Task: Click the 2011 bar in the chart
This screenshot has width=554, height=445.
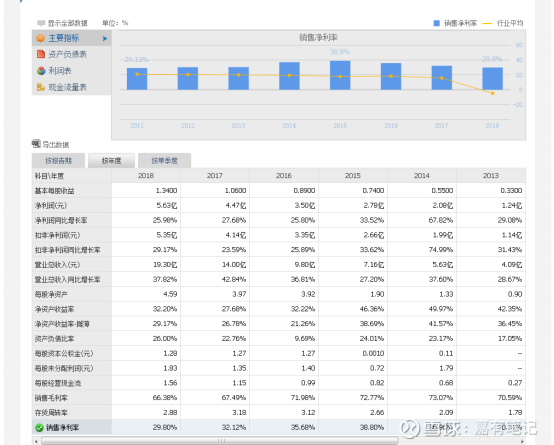Action: pos(137,79)
